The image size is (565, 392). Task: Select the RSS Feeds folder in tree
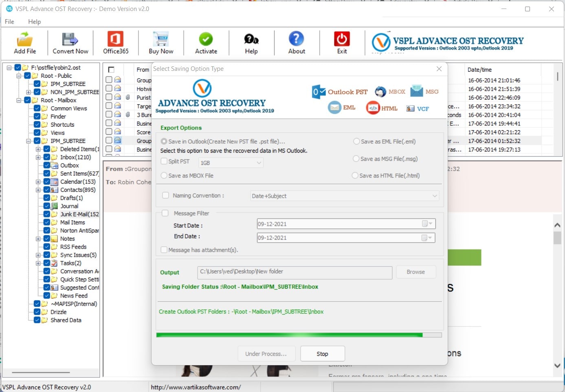(73, 247)
